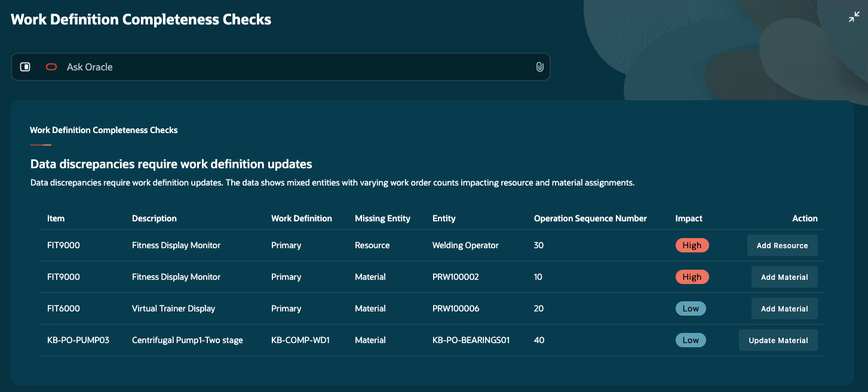This screenshot has height=392, width=868.
Task: Click the PRW100002 entity cell
Action: click(456, 277)
